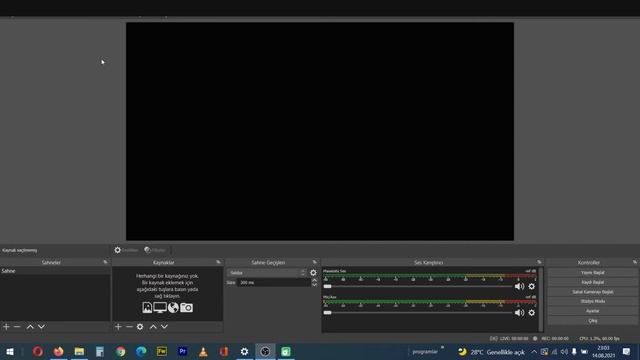Move source up in the Kaynaklar toolbar
Screen dimensions: 640x360
coord(153,327)
